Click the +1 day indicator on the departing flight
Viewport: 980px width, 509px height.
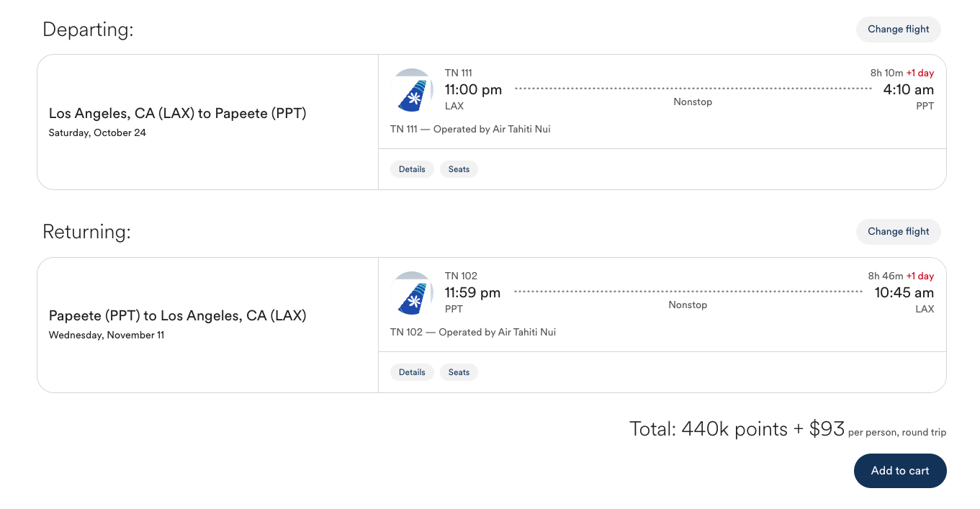pos(920,73)
